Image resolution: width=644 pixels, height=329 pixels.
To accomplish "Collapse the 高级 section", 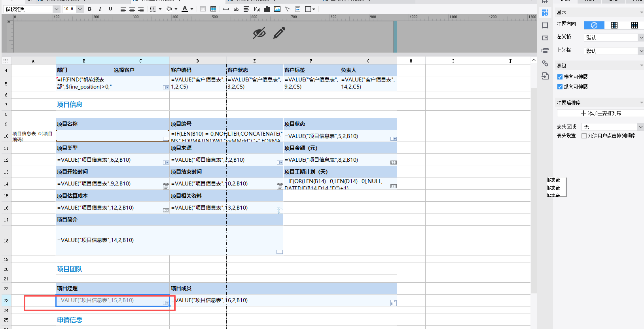I will click(x=641, y=66).
